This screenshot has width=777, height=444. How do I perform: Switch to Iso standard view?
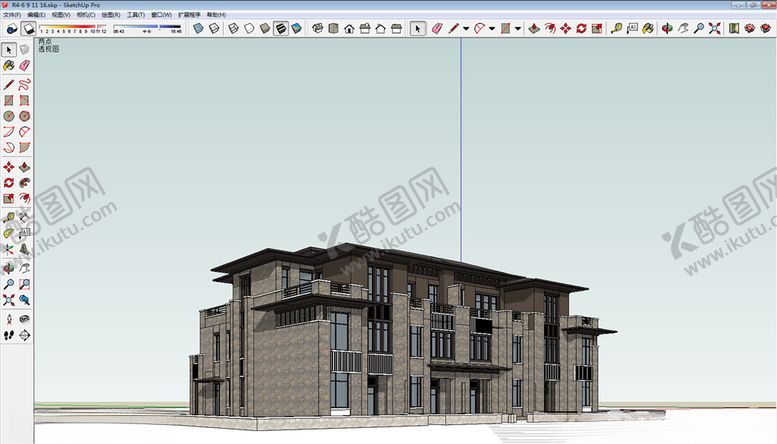317,28
